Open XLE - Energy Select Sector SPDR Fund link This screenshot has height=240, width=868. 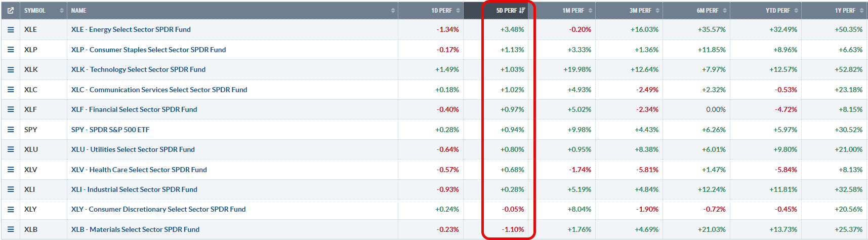pos(131,29)
